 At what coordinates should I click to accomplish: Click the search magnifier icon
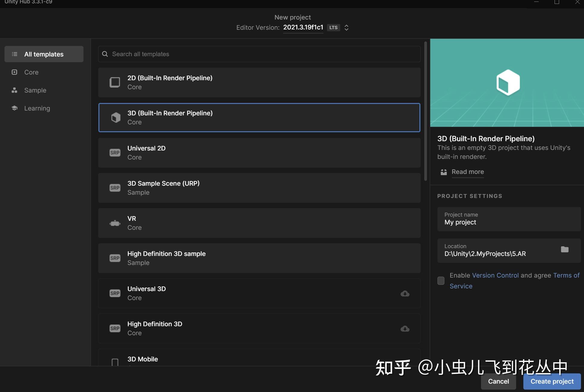pos(105,54)
